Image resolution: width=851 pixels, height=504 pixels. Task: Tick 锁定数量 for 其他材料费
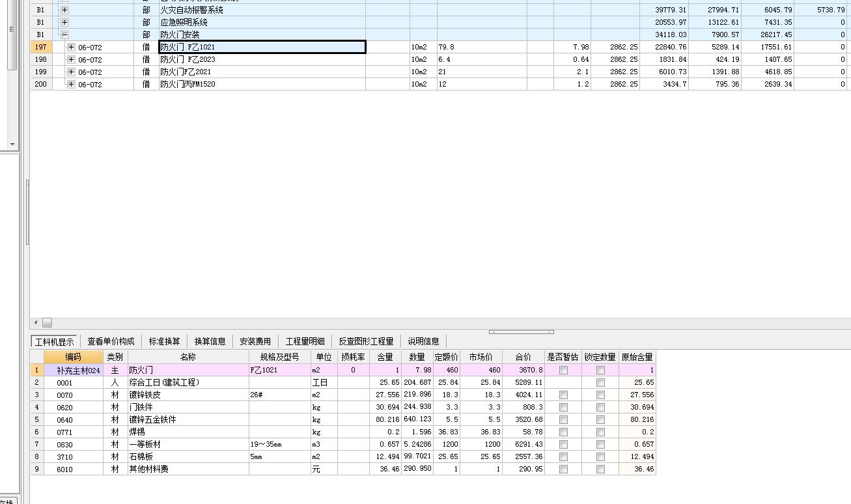tap(600, 469)
